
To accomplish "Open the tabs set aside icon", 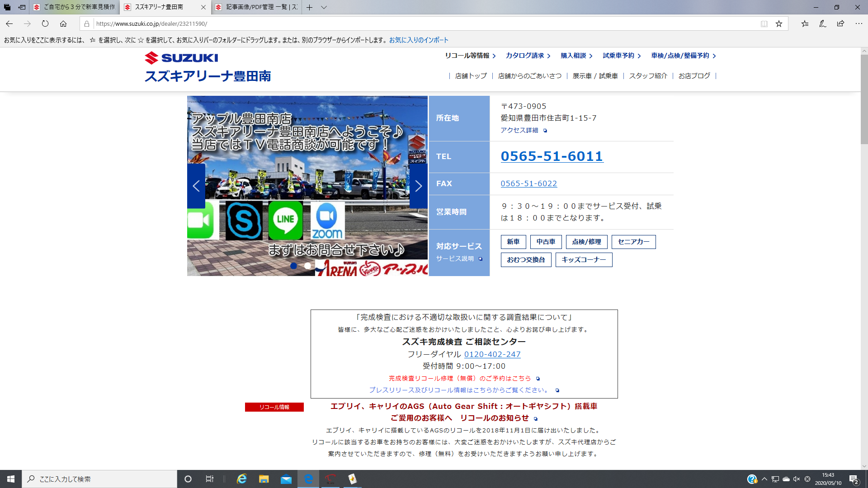I will [7, 7].
